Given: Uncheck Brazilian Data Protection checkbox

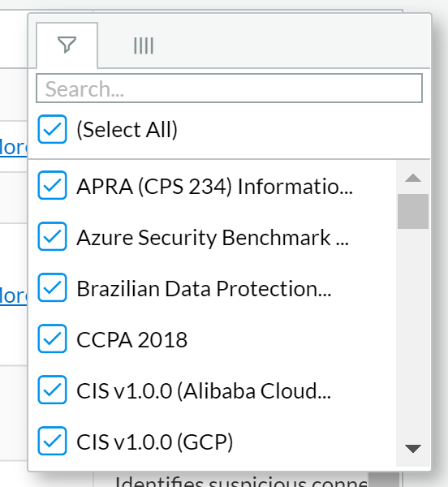Looking at the screenshot, I should [52, 287].
